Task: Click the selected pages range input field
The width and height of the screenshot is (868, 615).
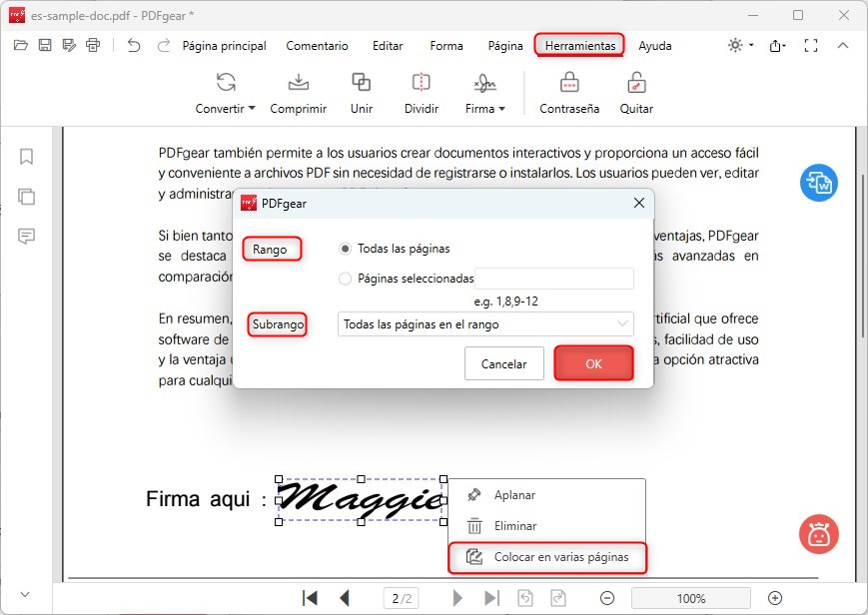Action: pos(554,279)
